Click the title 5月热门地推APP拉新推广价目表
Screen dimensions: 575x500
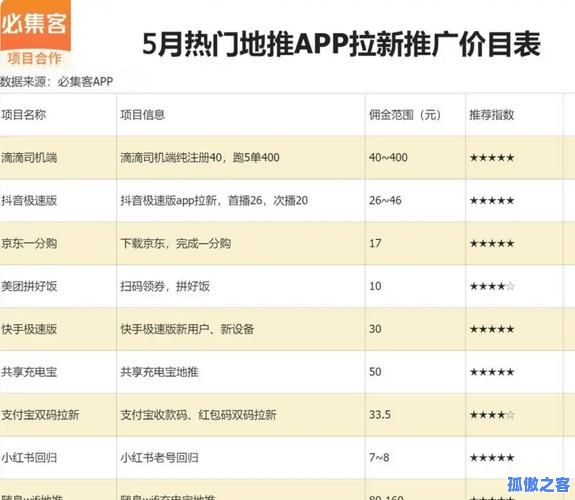pyautogui.click(x=341, y=44)
